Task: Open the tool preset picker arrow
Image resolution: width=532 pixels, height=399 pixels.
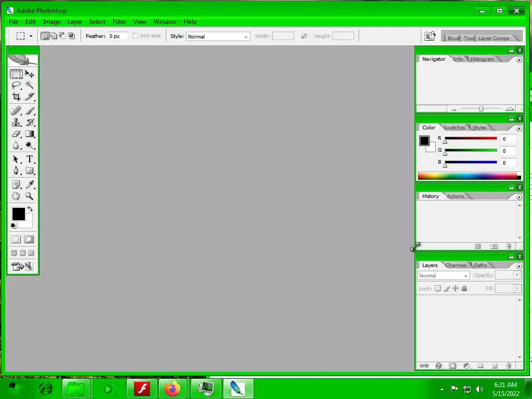Action: [31, 36]
